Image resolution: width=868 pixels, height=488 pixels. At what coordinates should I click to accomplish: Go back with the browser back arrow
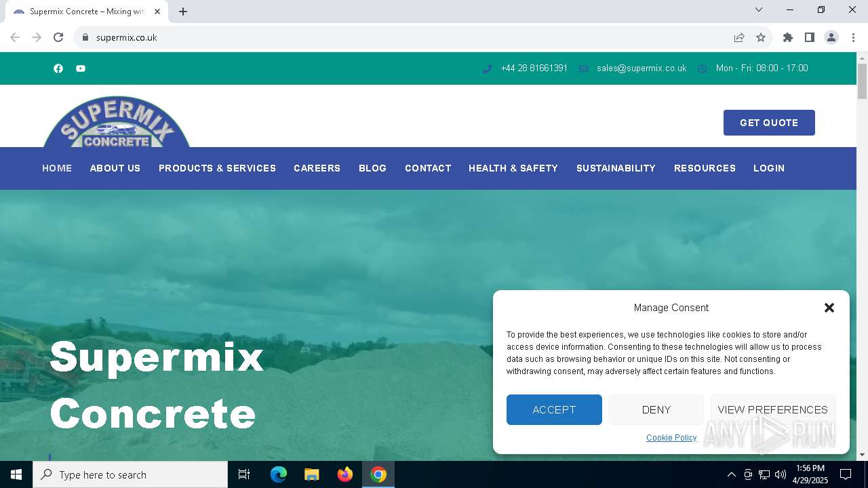point(15,37)
